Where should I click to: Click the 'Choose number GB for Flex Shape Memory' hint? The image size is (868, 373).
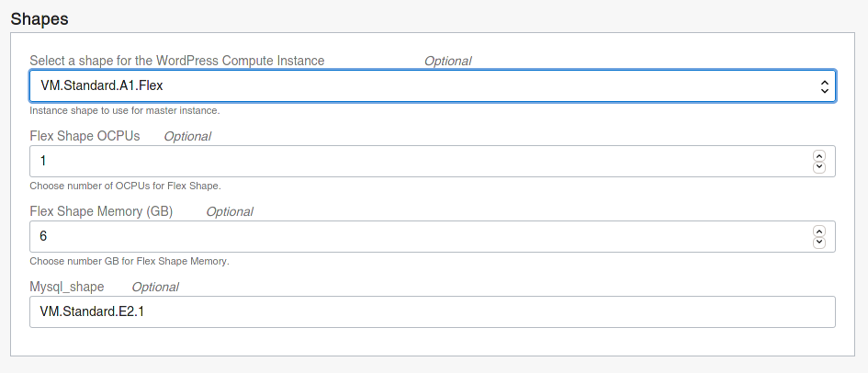coord(129,261)
